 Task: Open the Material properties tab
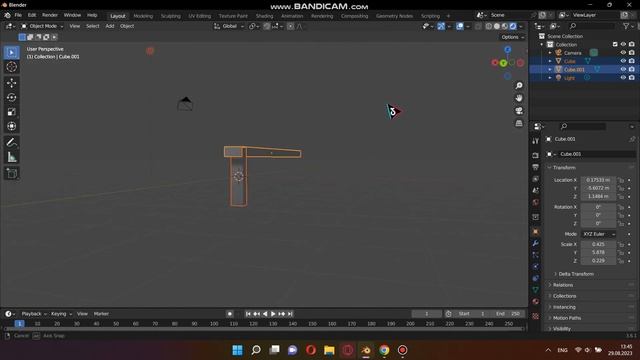[536, 301]
